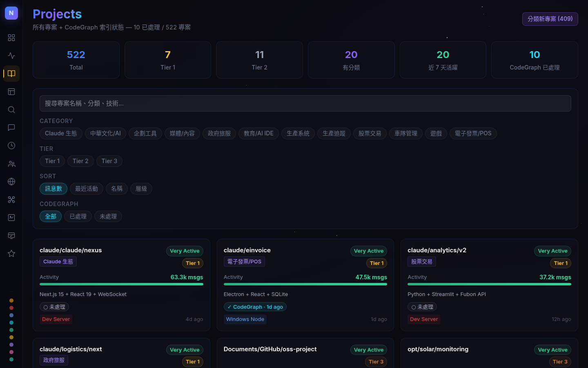Click the nexus card activity progress bar
This screenshot has height=368, width=588.
121,284
